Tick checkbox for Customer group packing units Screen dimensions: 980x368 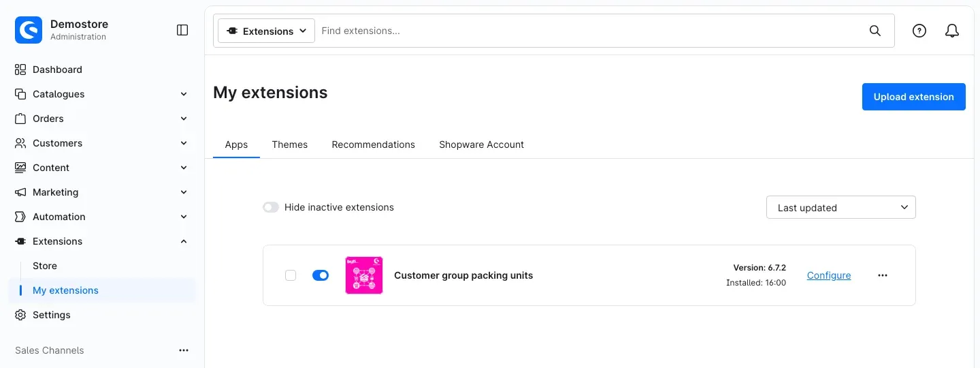tap(291, 275)
